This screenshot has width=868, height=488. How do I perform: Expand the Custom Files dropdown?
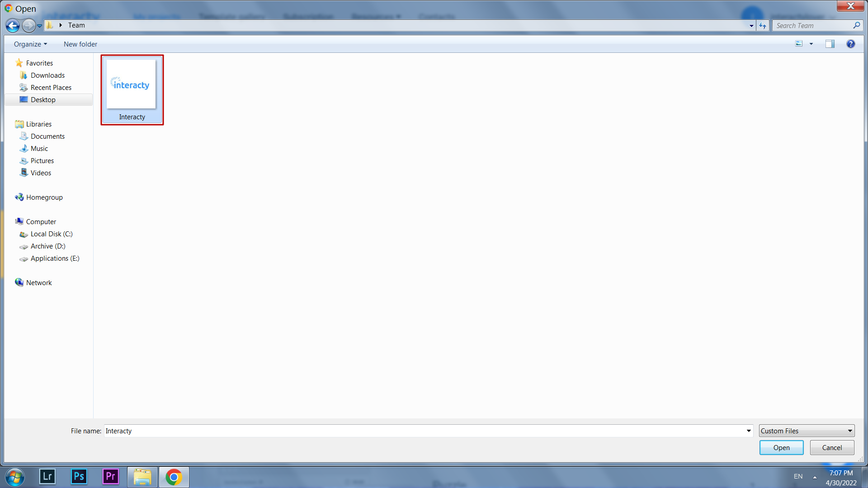point(849,431)
